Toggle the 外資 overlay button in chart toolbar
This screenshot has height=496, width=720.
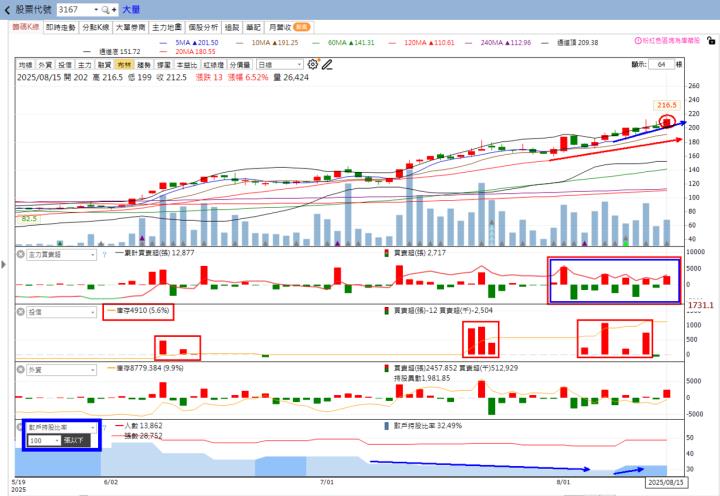45,65
